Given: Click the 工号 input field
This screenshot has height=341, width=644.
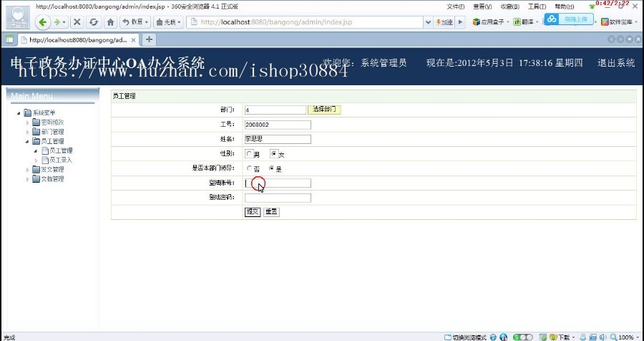Looking at the screenshot, I should [x=278, y=125].
